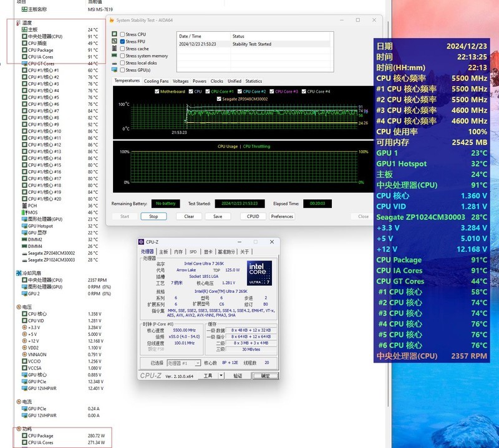Image resolution: width=499 pixels, height=448 pixels.
Task: Switch to the Cooling Fans tab
Action: coord(156,81)
